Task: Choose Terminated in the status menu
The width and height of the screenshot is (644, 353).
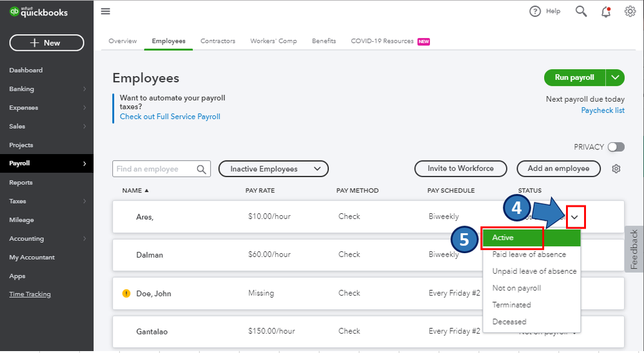Action: coord(512,305)
